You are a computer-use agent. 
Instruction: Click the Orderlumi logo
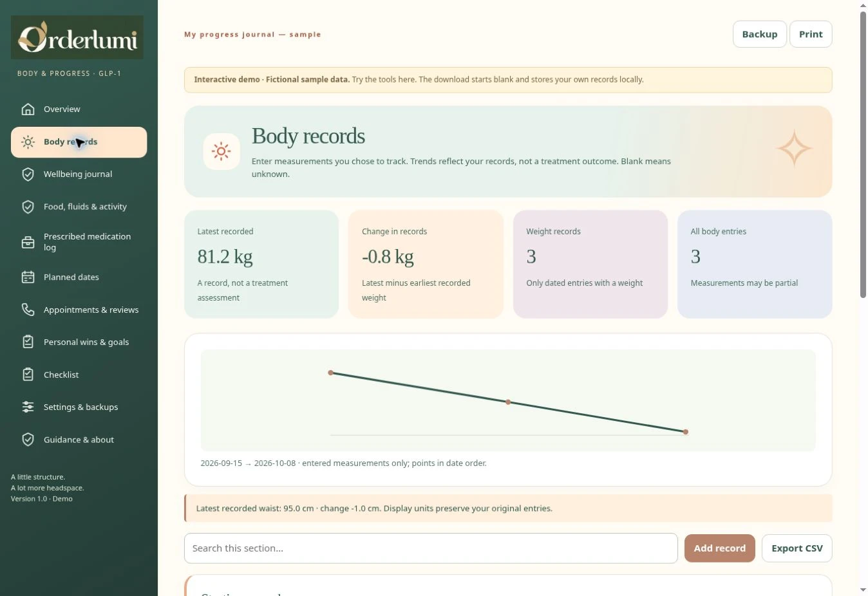pyautogui.click(x=77, y=37)
